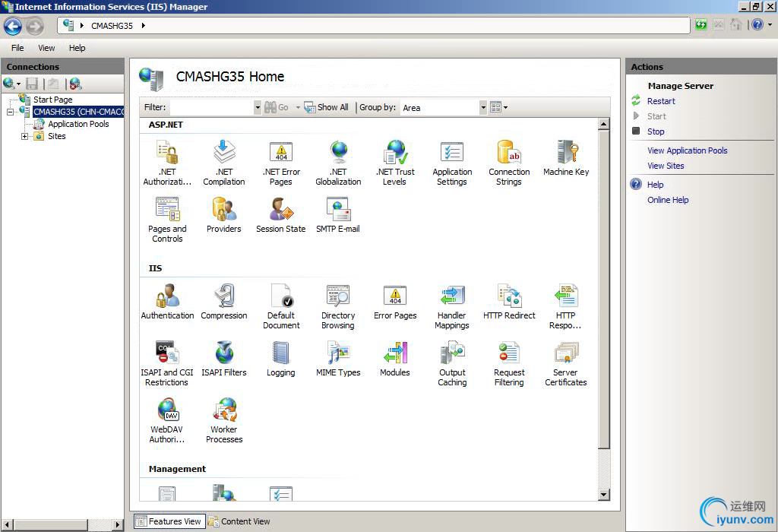Click the Restart server action
The width and height of the screenshot is (778, 532).
click(x=661, y=101)
